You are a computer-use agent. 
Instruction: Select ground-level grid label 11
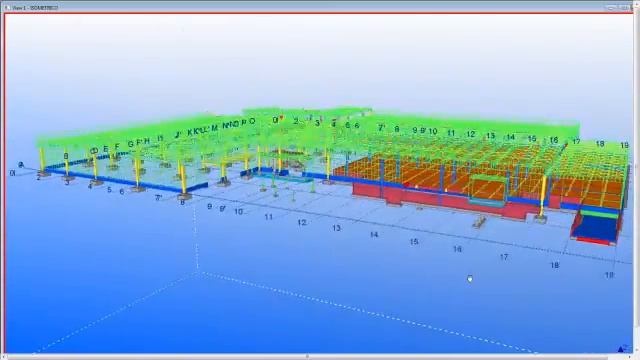click(x=268, y=217)
